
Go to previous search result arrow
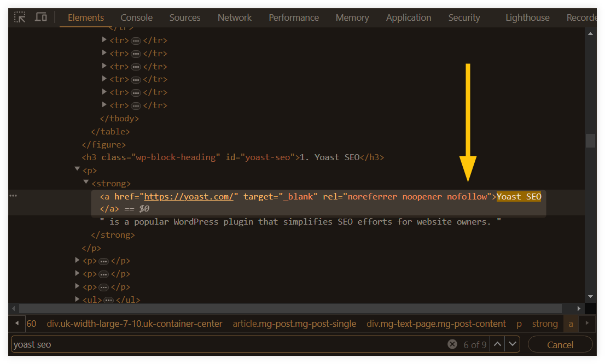497,344
